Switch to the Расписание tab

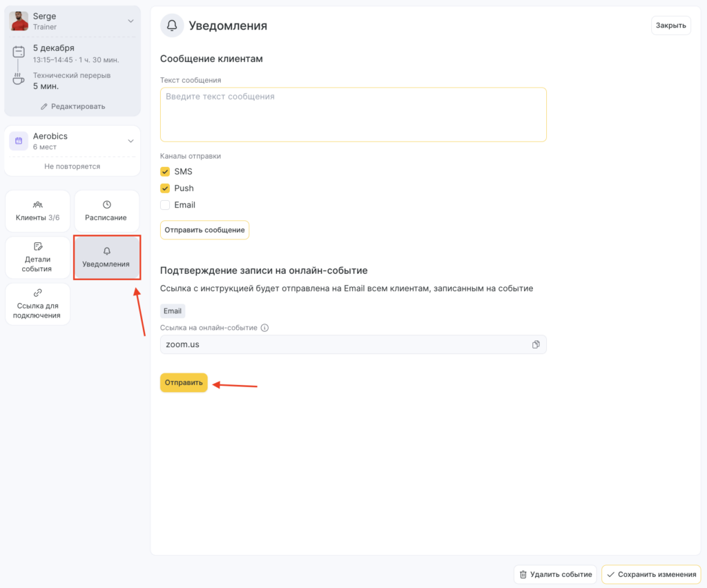[x=106, y=211]
